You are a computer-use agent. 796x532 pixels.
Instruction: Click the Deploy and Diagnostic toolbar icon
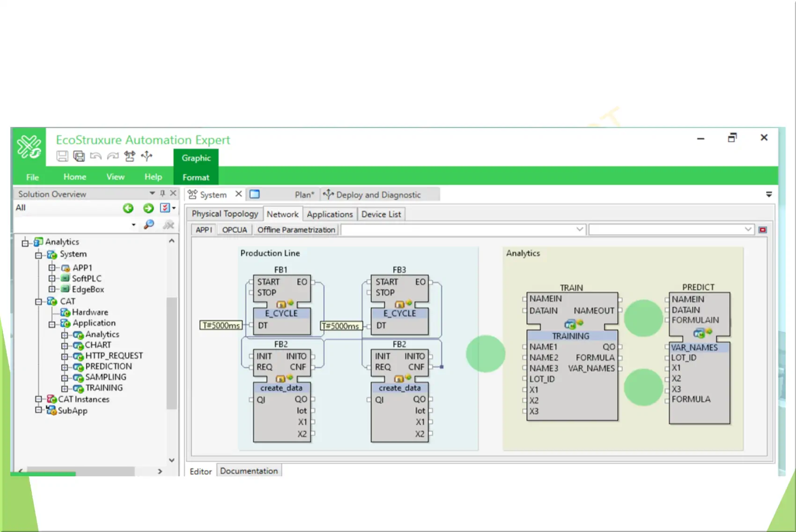(147, 156)
